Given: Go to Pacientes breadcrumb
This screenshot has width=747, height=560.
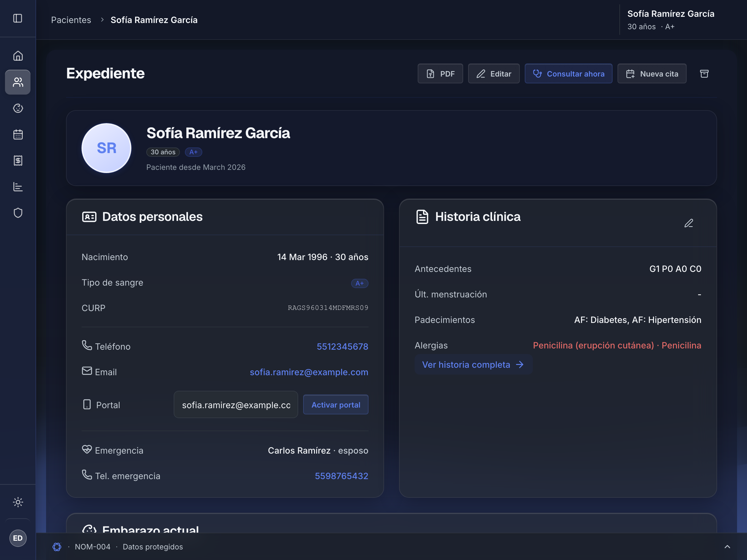Looking at the screenshot, I should 71,20.
